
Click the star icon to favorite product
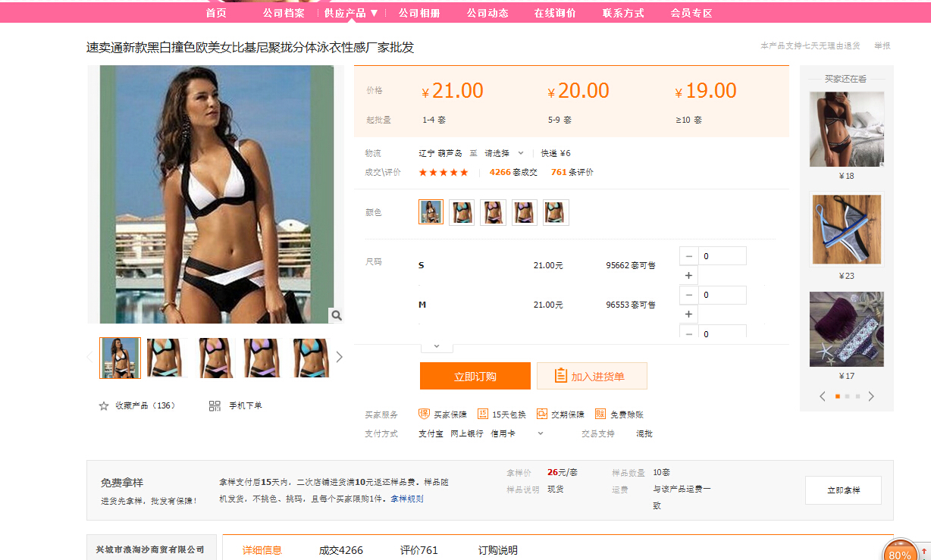coord(104,406)
